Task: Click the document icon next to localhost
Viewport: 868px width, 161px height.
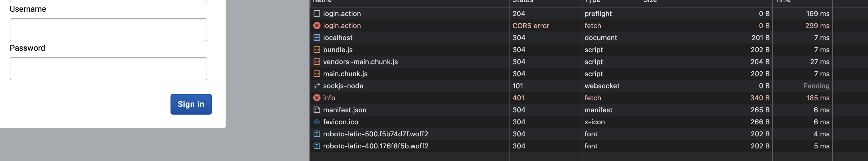Action: pos(317,38)
